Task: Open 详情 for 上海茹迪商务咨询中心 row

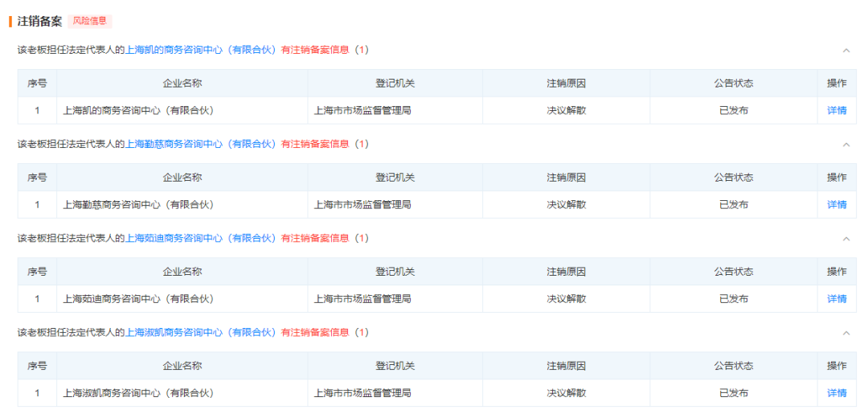Action: click(837, 298)
